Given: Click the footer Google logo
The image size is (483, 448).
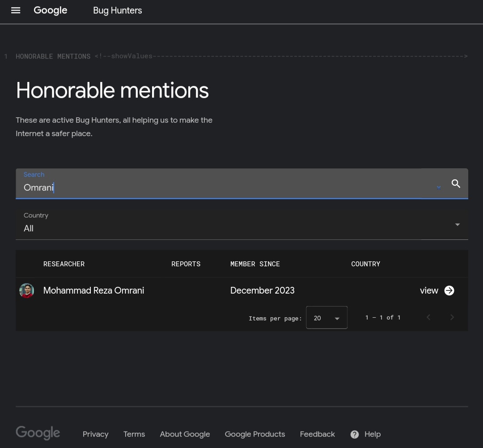Looking at the screenshot, I should coord(38,433).
